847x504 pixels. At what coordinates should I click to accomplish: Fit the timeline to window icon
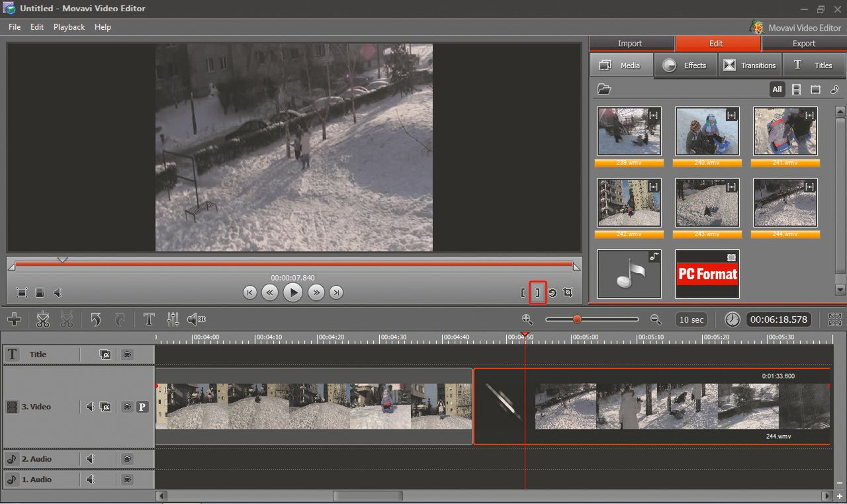pyautogui.click(x=835, y=319)
